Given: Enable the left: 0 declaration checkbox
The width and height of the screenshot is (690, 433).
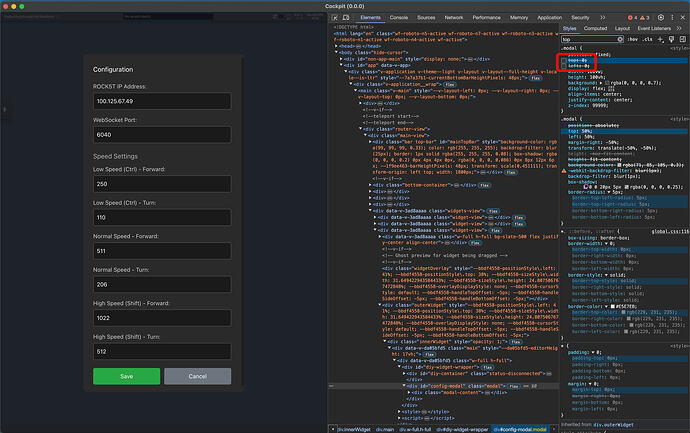Looking at the screenshot, I should pyautogui.click(x=564, y=66).
